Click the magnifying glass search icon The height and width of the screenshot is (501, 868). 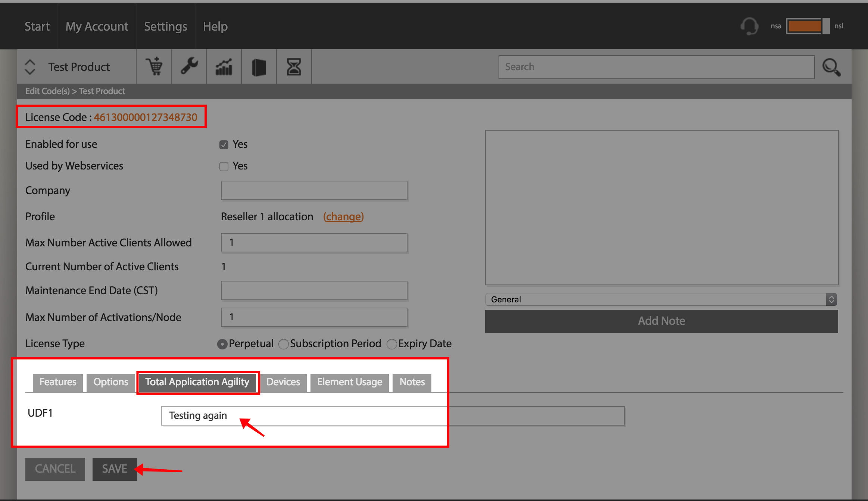coord(832,67)
